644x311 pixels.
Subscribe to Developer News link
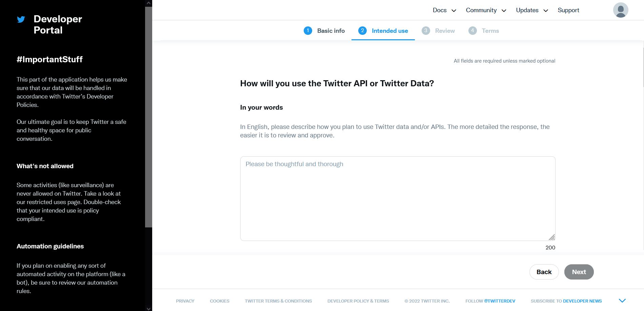coord(582,301)
